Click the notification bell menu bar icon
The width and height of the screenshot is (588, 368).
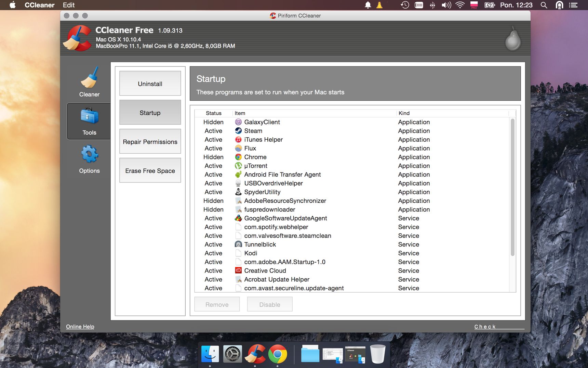click(x=368, y=5)
